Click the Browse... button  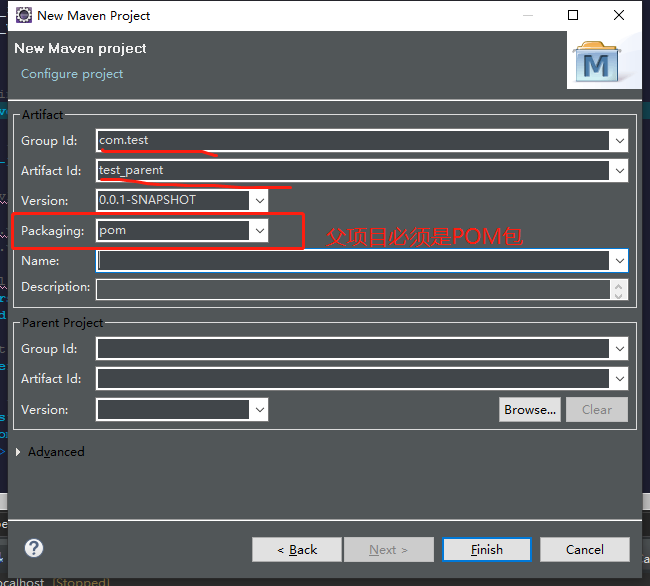tap(530, 409)
